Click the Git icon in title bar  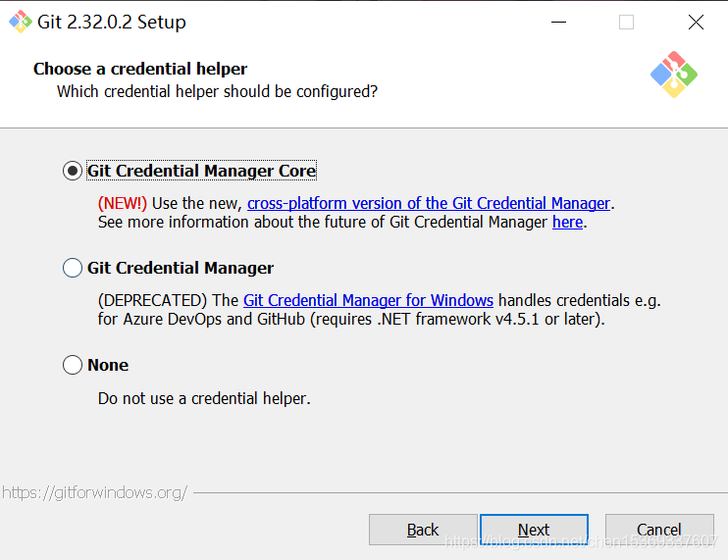point(20,22)
